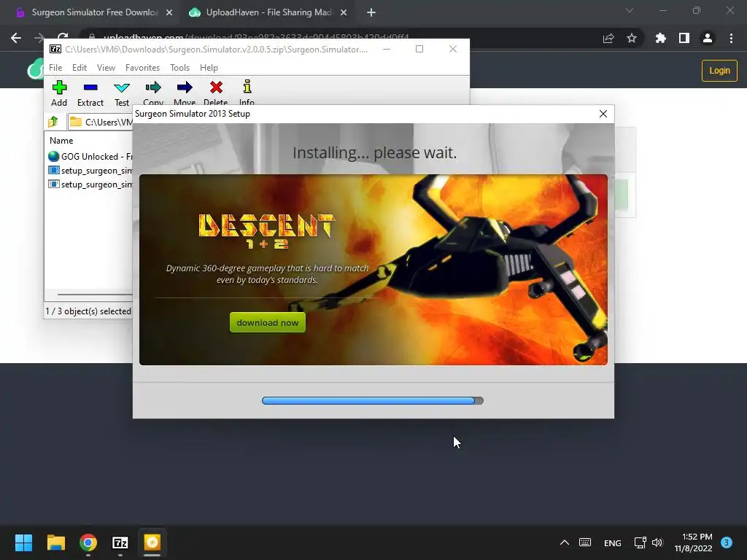Close the UploadHaven browser tab

344,13
